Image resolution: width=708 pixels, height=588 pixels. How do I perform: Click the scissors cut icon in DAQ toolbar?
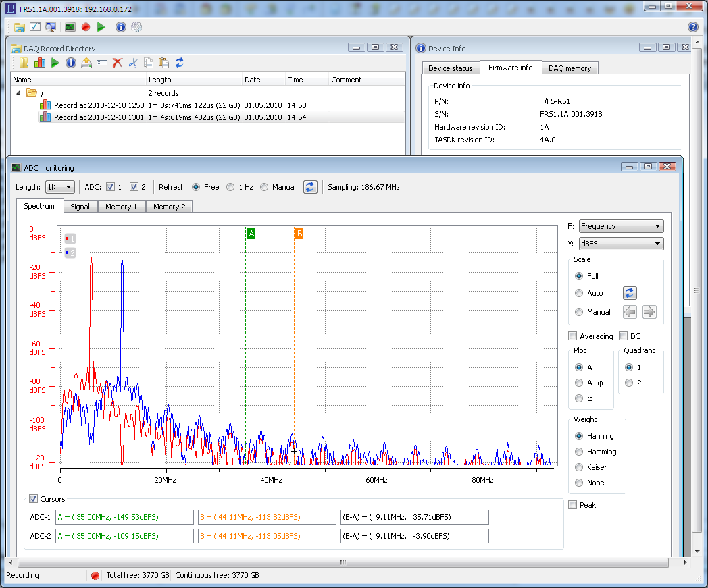click(133, 63)
